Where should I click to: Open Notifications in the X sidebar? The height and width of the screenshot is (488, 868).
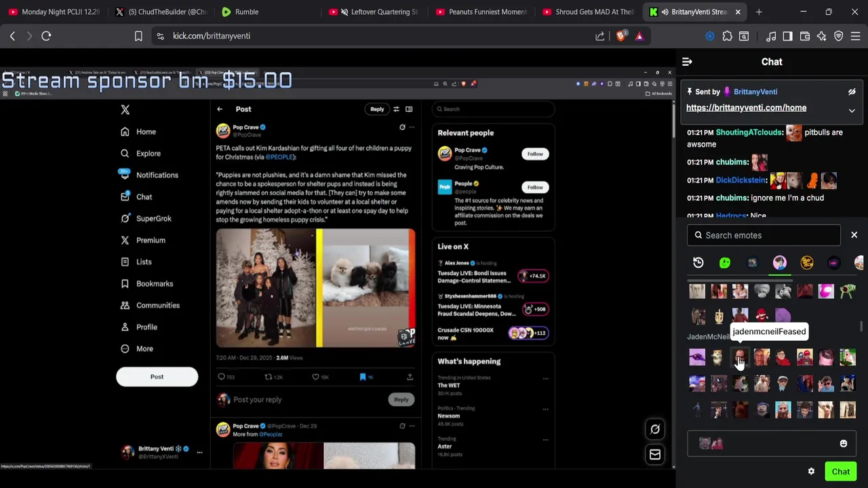click(149, 175)
